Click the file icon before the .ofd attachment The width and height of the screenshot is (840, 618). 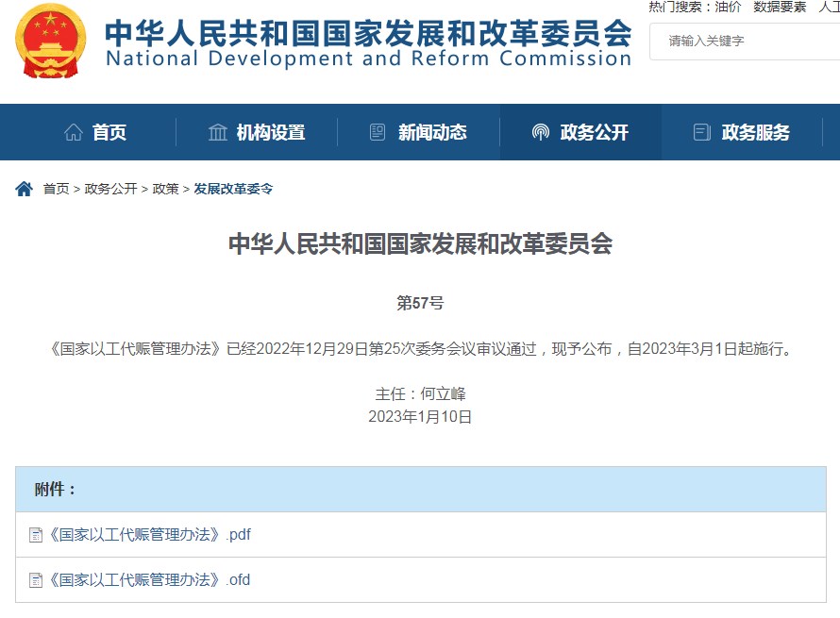(x=36, y=580)
